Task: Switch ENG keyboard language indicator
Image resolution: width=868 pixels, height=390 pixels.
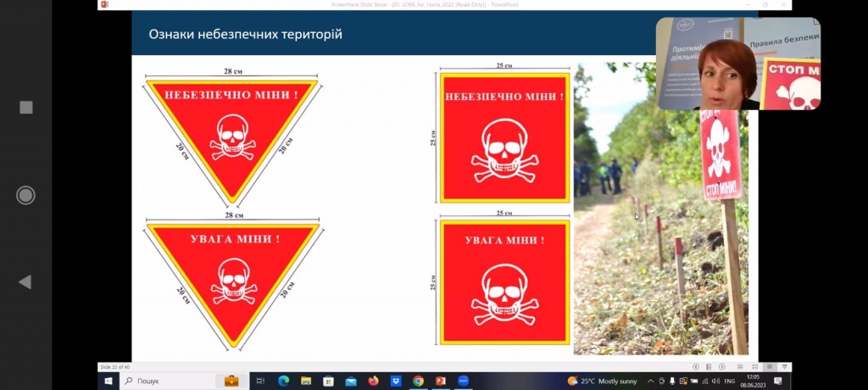Action: tap(732, 381)
